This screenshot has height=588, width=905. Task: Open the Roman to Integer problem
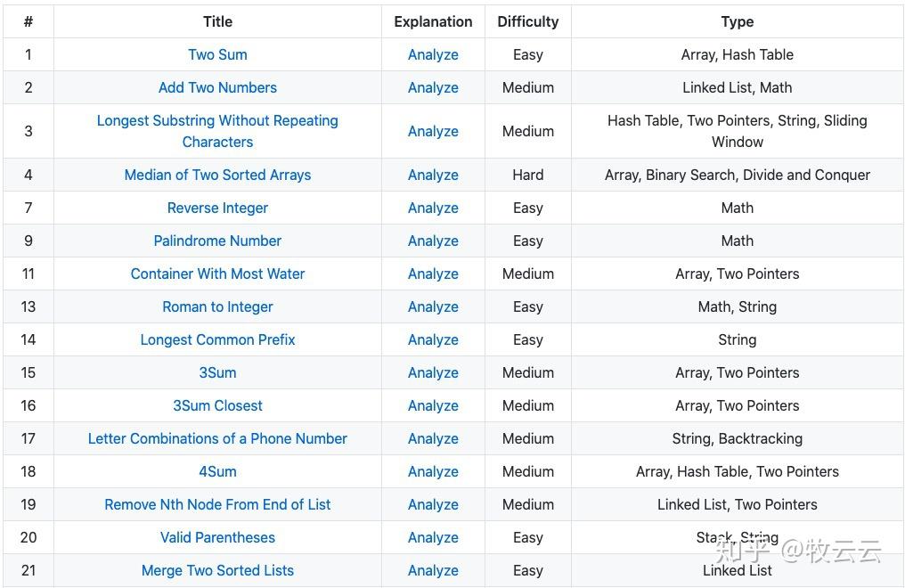pos(217,306)
